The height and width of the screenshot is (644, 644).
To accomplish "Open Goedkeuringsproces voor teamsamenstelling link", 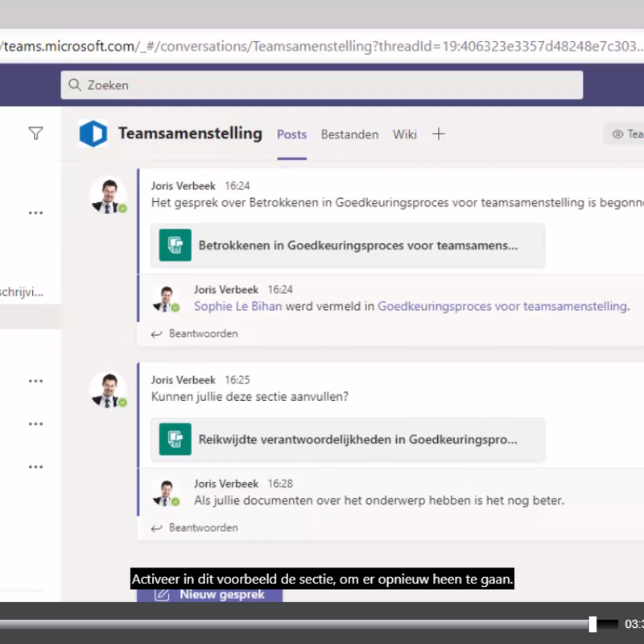I will click(x=502, y=306).
